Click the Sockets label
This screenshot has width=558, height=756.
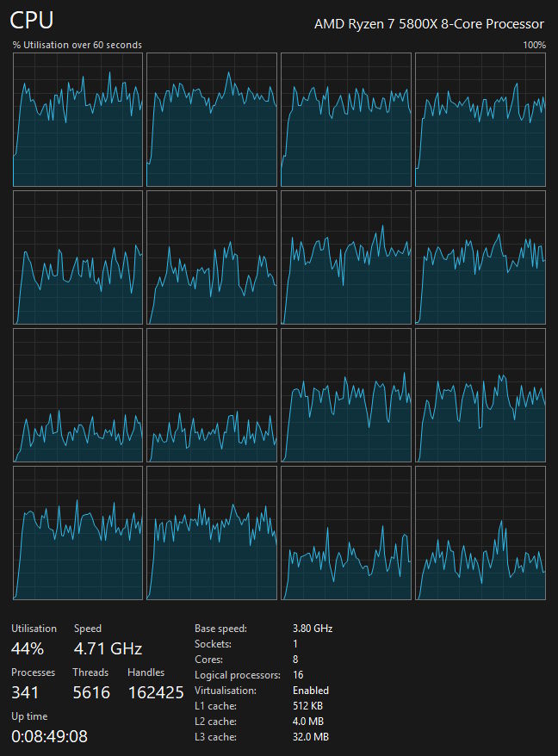point(214,644)
